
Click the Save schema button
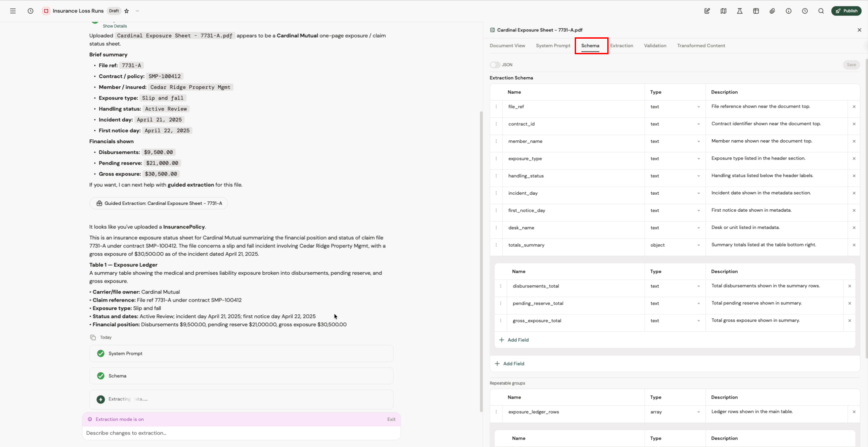click(851, 65)
